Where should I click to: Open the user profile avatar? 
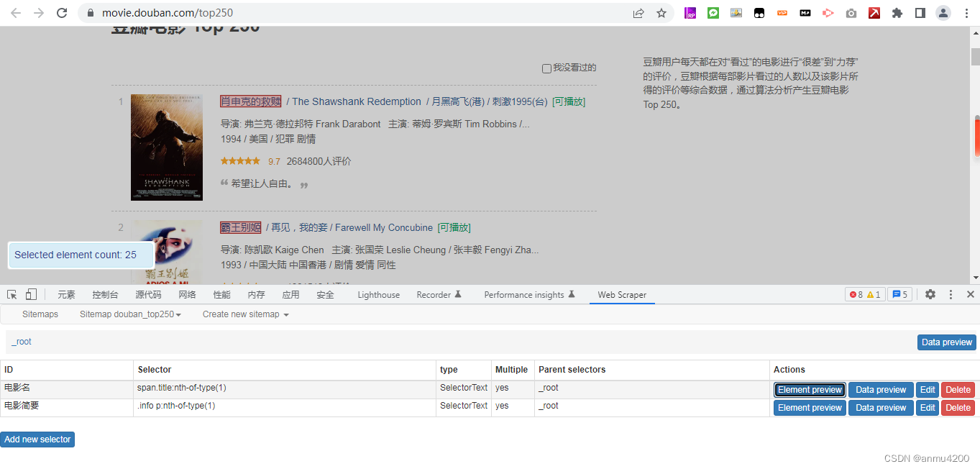coord(943,13)
